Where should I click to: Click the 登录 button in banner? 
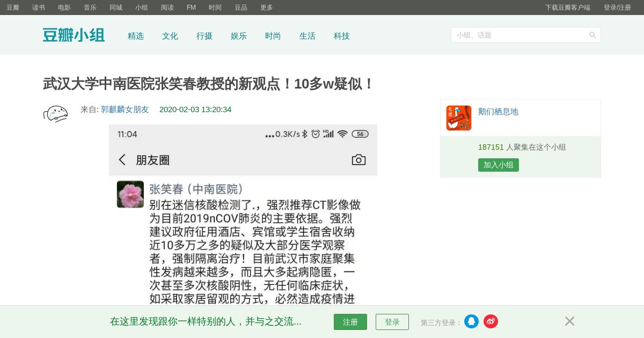(x=392, y=322)
